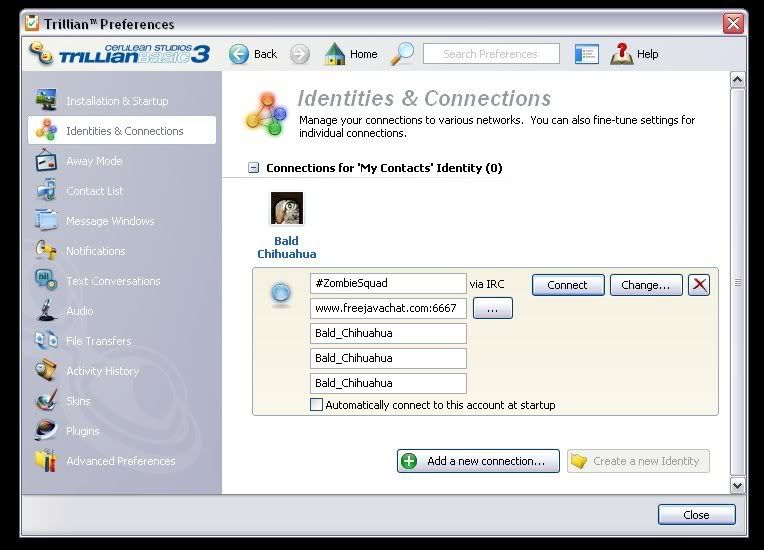Click the Installation & Startup monitor icon
This screenshot has height=550, width=764.
coord(46,99)
